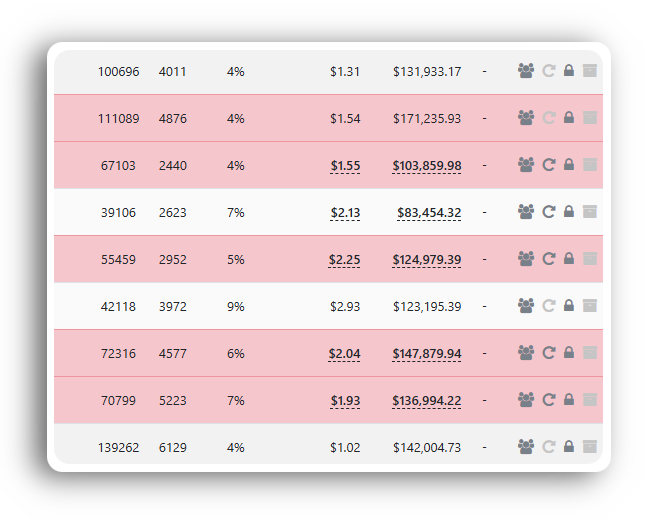Click group icon in the $123,195.39 row
This screenshot has width=653, height=520.
(526, 306)
